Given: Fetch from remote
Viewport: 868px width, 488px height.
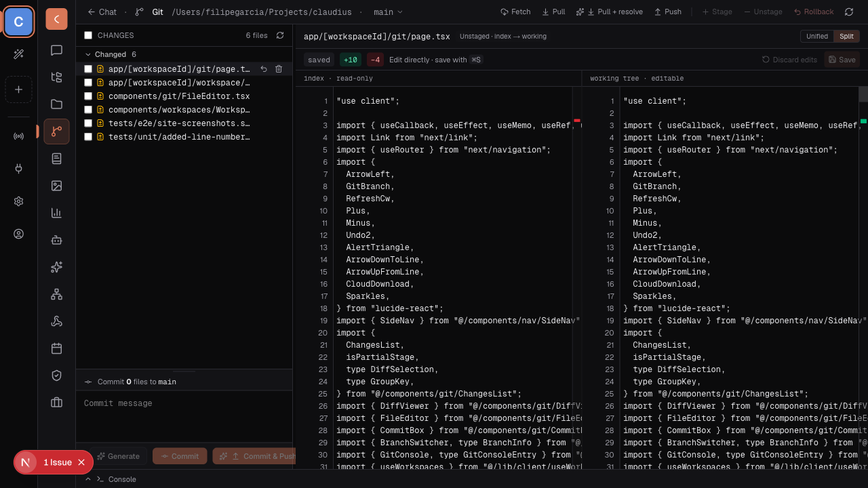Looking at the screenshot, I should [515, 12].
